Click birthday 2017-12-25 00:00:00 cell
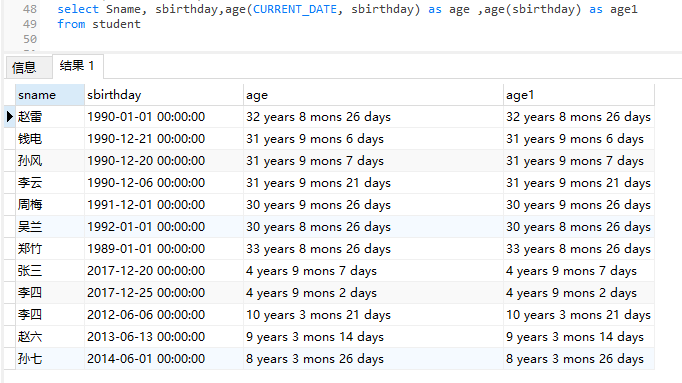The height and width of the screenshot is (383, 682). coord(164,293)
